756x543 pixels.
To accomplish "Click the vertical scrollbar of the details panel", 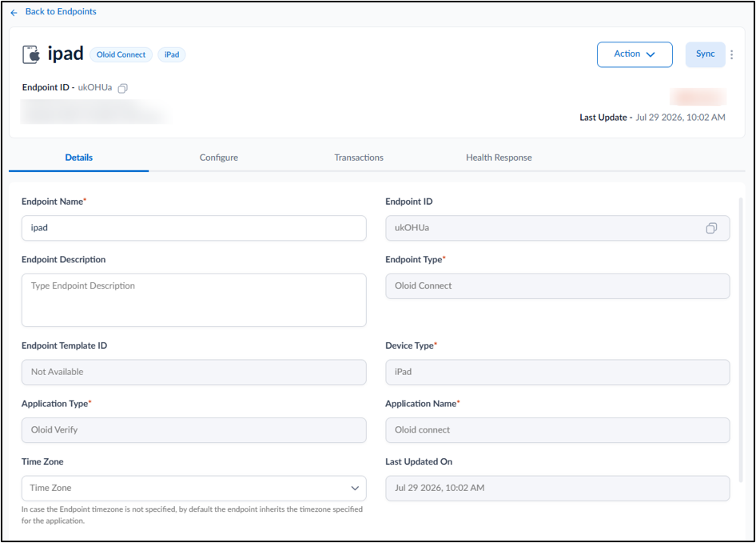I will tap(741, 339).
